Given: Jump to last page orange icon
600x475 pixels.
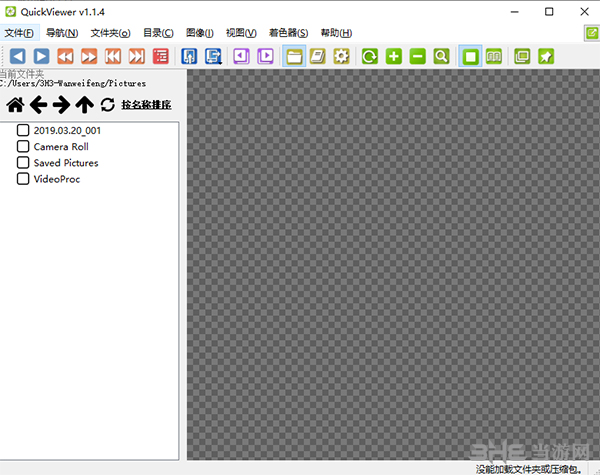Looking at the screenshot, I should pos(137,56).
